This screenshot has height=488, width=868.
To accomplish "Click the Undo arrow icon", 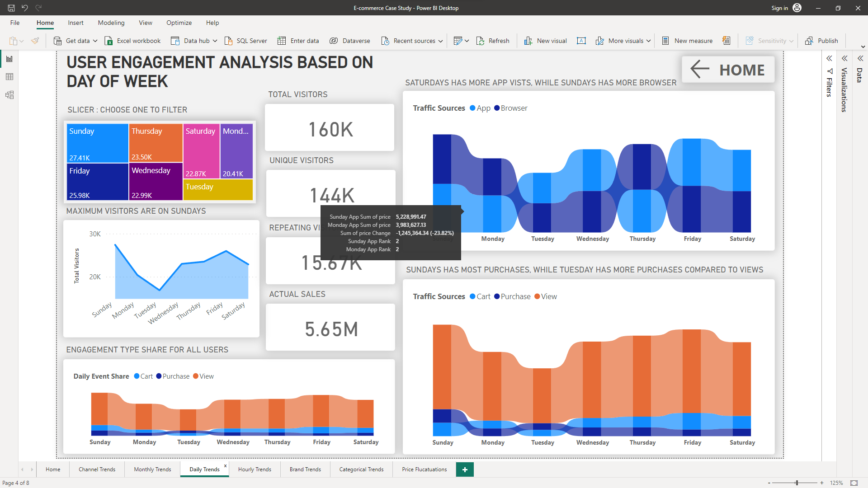I will tap(25, 8).
